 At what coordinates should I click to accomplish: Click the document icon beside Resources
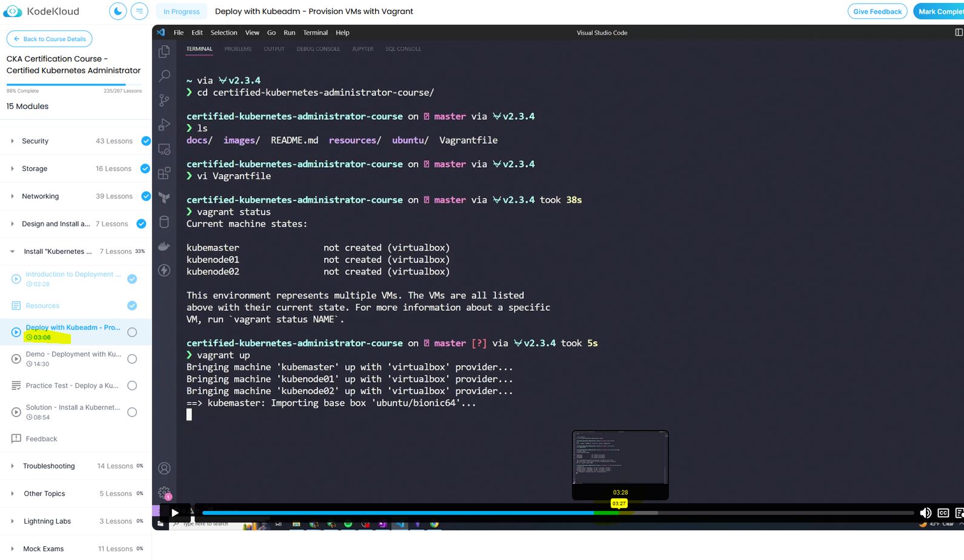tap(16, 306)
